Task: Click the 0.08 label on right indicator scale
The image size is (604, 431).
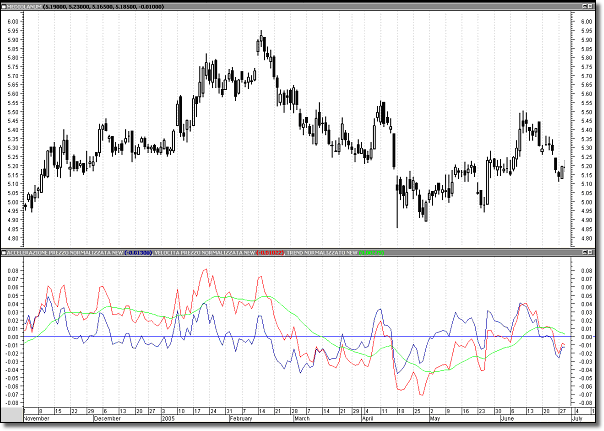Action: click(x=588, y=271)
